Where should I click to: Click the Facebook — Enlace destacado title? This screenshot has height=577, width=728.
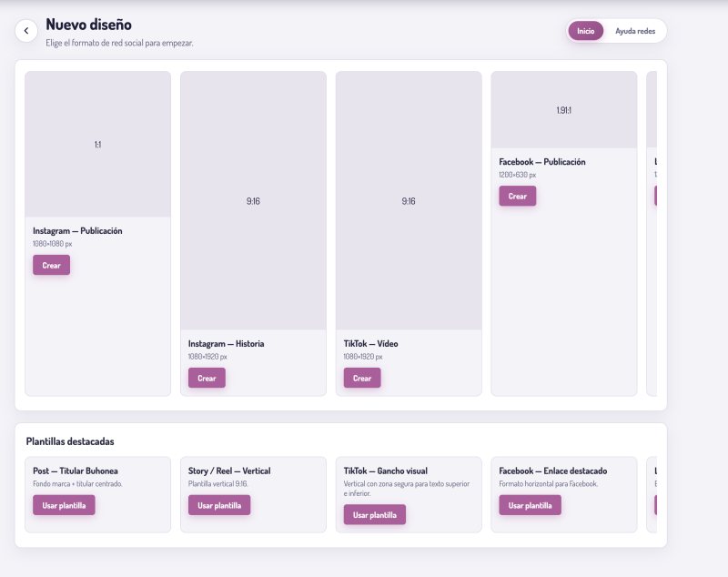click(553, 471)
